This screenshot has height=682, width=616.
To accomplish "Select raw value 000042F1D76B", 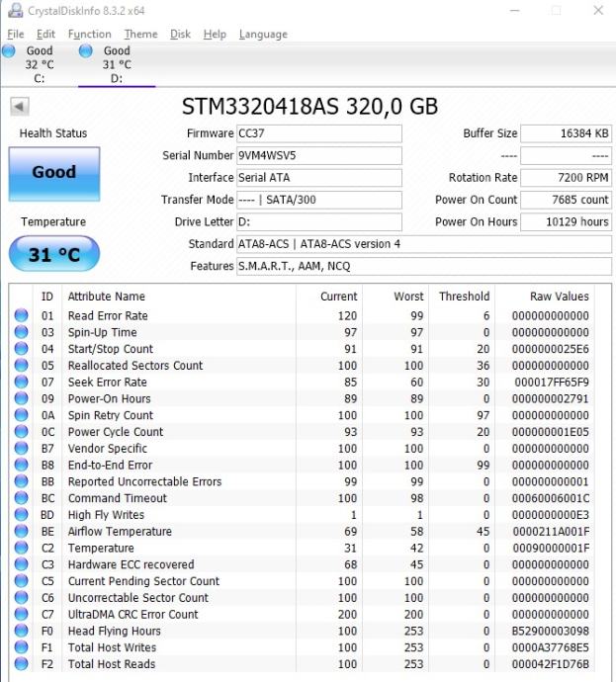I will (551, 664).
